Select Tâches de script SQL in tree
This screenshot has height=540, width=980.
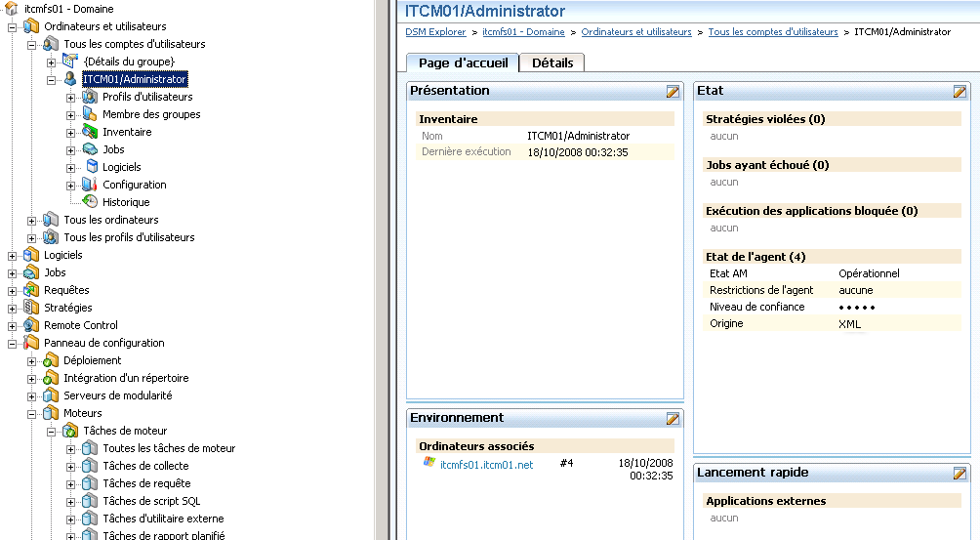point(151,501)
